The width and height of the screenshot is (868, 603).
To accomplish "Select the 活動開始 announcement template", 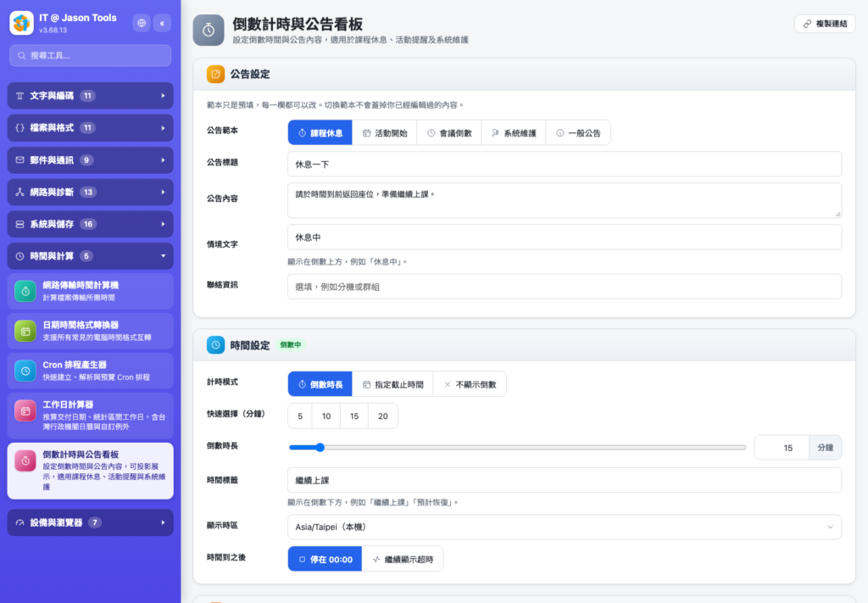I will [385, 133].
